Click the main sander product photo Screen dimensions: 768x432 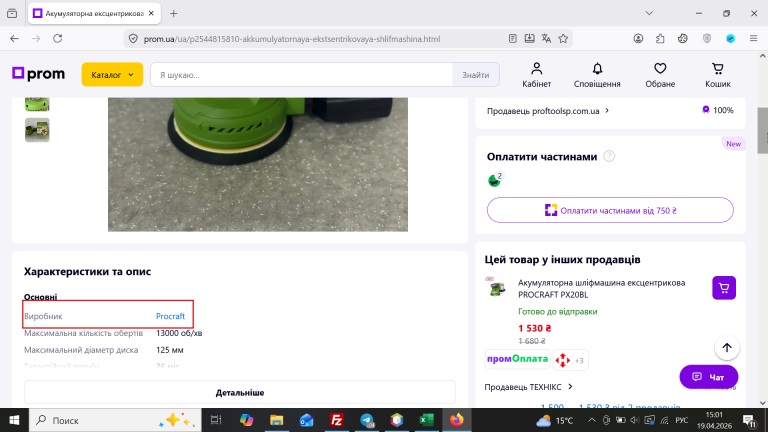258,164
